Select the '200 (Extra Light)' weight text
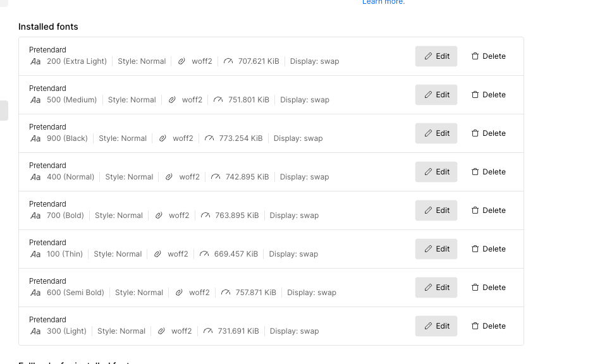 click(x=77, y=61)
